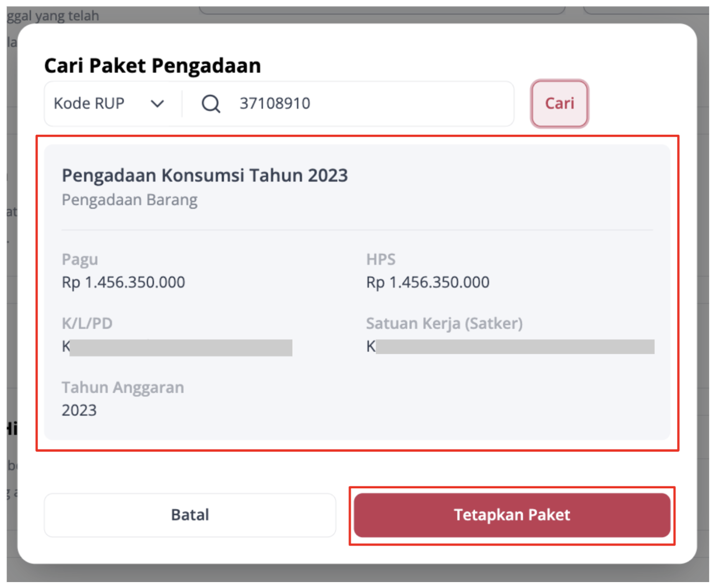Click the Tahun Anggaran value 2023
This screenshot has width=715, height=588.
pos(79,410)
